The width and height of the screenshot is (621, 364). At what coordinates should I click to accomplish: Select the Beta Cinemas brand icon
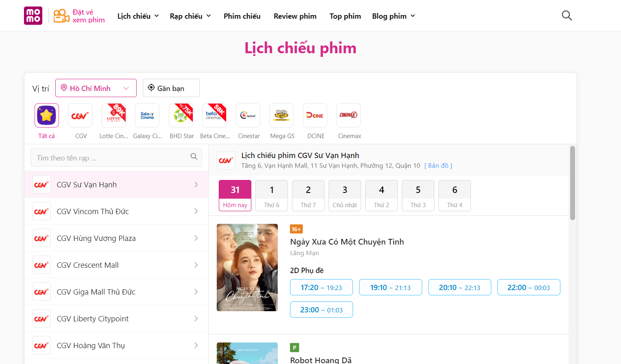pos(214,116)
